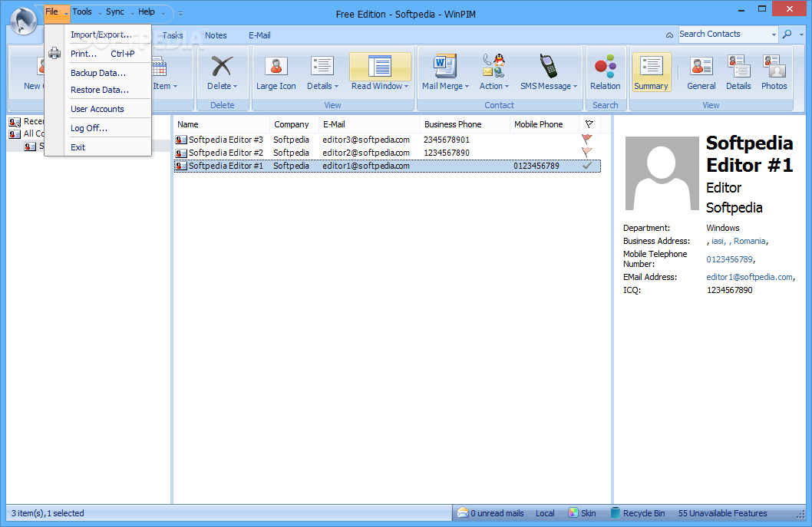Viewport: 812px width, 527px height.
Task: Open the Details view in right ribbon
Action: (x=738, y=66)
